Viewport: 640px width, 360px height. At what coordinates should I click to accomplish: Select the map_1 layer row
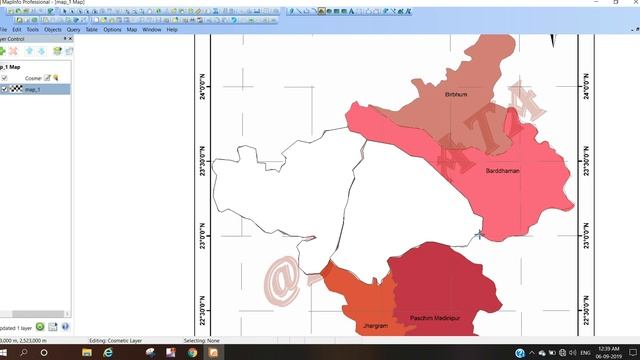point(35,89)
